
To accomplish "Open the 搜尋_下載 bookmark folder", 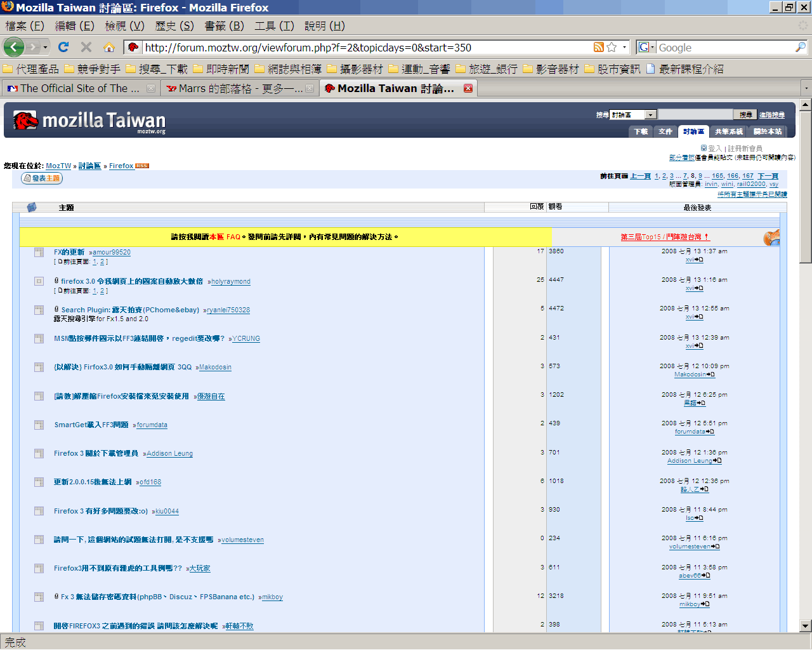I will click(x=157, y=69).
